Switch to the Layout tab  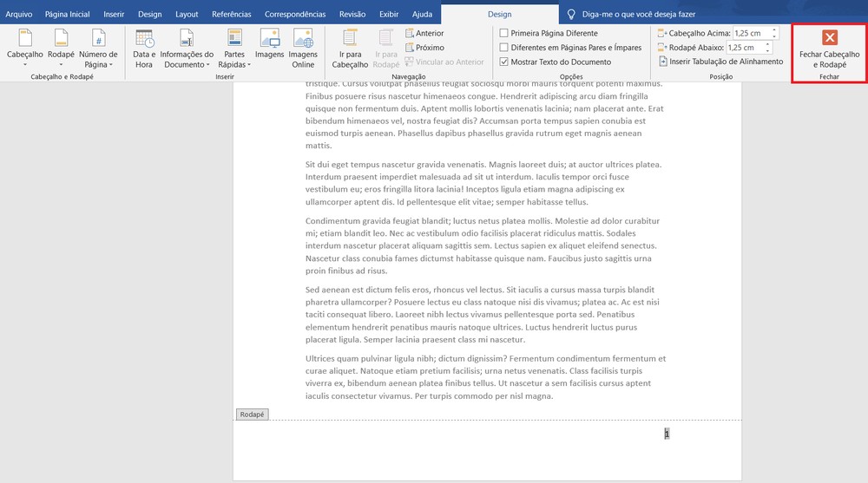point(187,15)
